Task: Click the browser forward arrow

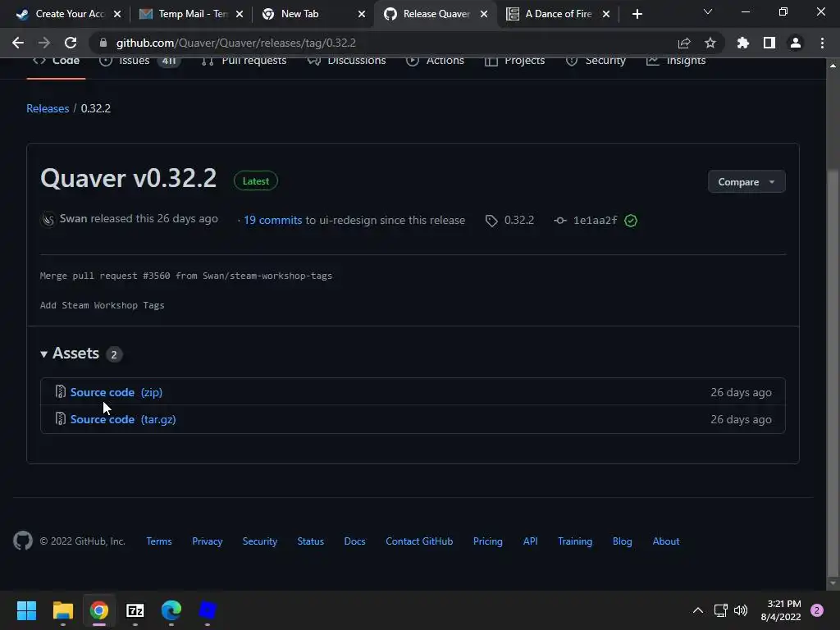Action: pos(44,43)
